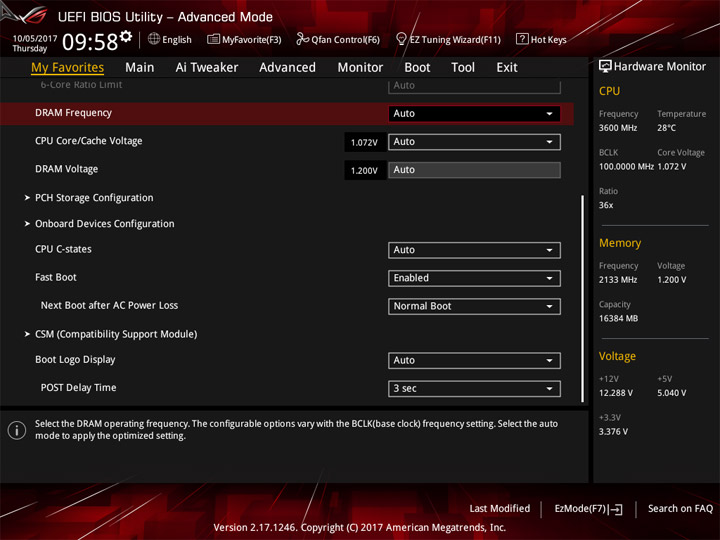Open Next Boot after AC Power Loss dropdown
The height and width of the screenshot is (540, 720).
pos(474,306)
